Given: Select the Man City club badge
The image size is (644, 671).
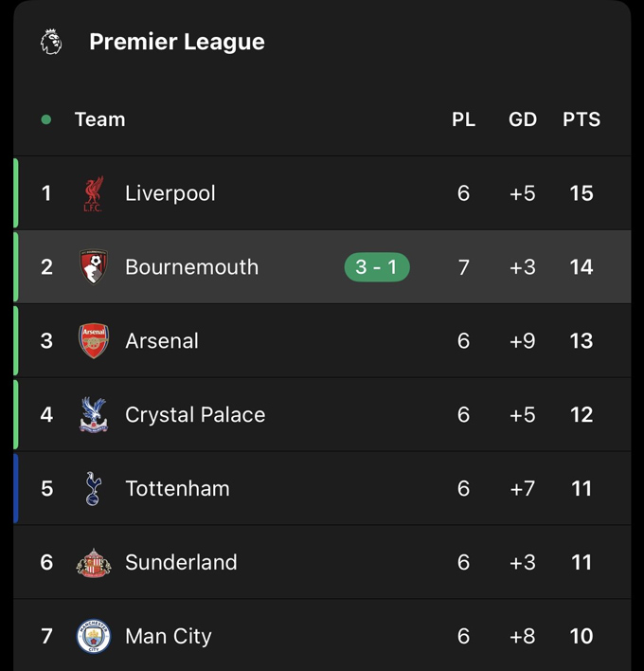Looking at the screenshot, I should [x=93, y=636].
